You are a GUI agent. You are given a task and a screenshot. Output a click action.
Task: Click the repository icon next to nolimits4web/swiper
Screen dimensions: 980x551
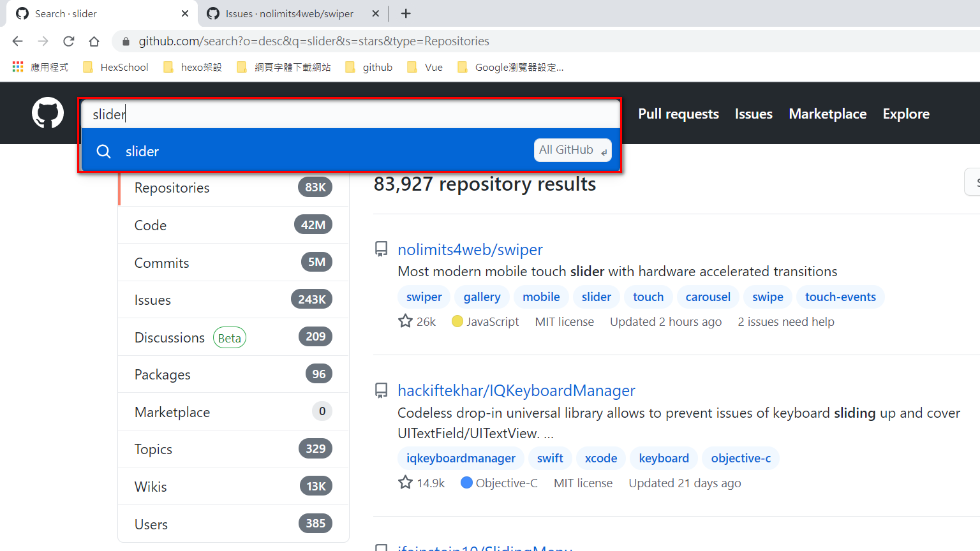[x=381, y=249]
